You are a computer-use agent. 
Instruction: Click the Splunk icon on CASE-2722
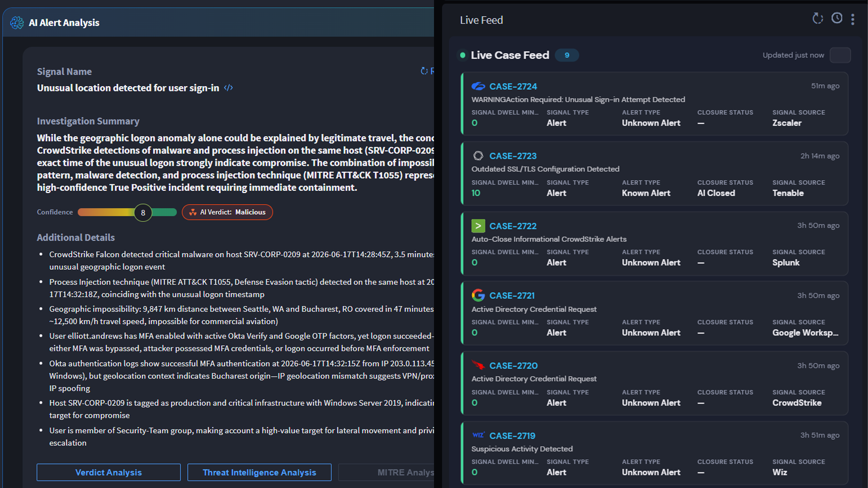[478, 225]
